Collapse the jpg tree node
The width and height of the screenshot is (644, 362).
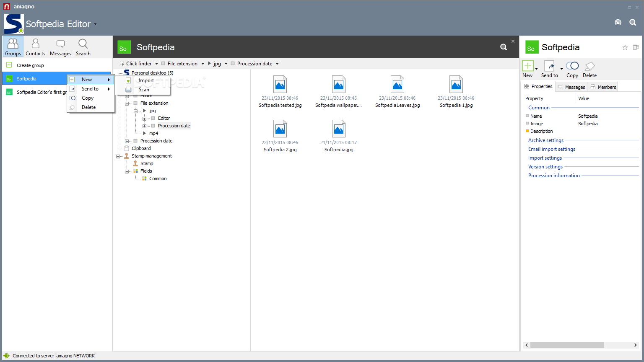tap(135, 111)
